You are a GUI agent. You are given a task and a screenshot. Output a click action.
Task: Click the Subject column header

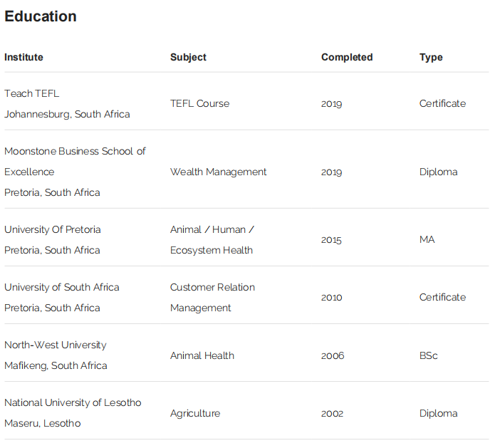pos(188,57)
